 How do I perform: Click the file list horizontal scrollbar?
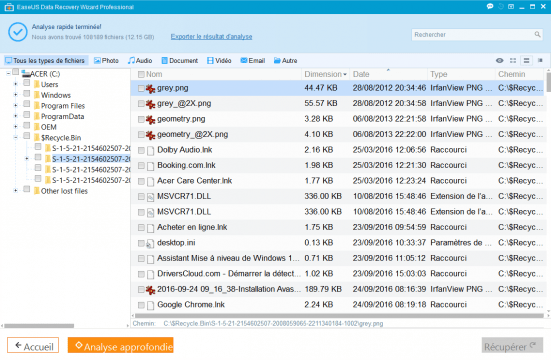pyautogui.click(x=339, y=316)
